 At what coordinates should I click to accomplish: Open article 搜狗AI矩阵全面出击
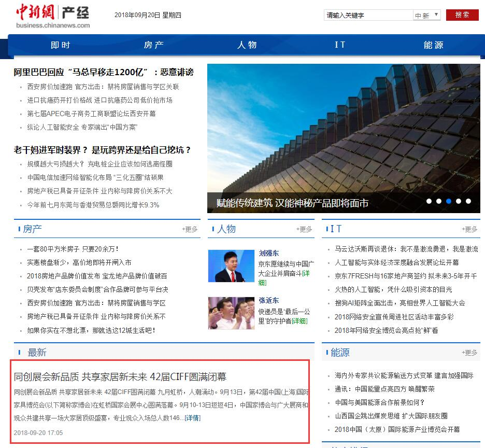coord(400,303)
